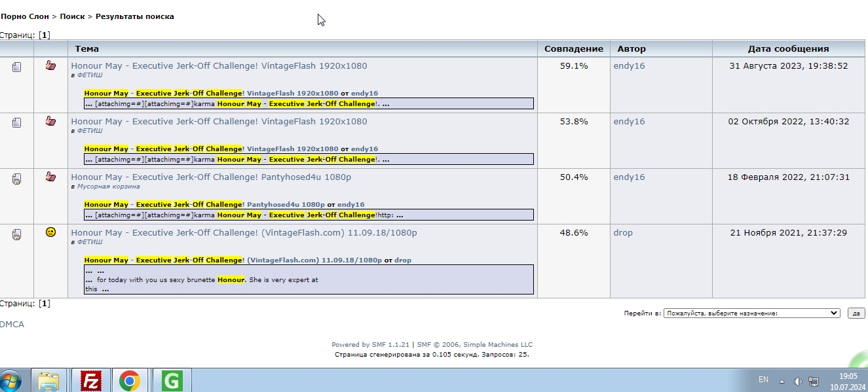Open Windows Explorer from the taskbar
The image size is (868, 392).
(x=48, y=381)
